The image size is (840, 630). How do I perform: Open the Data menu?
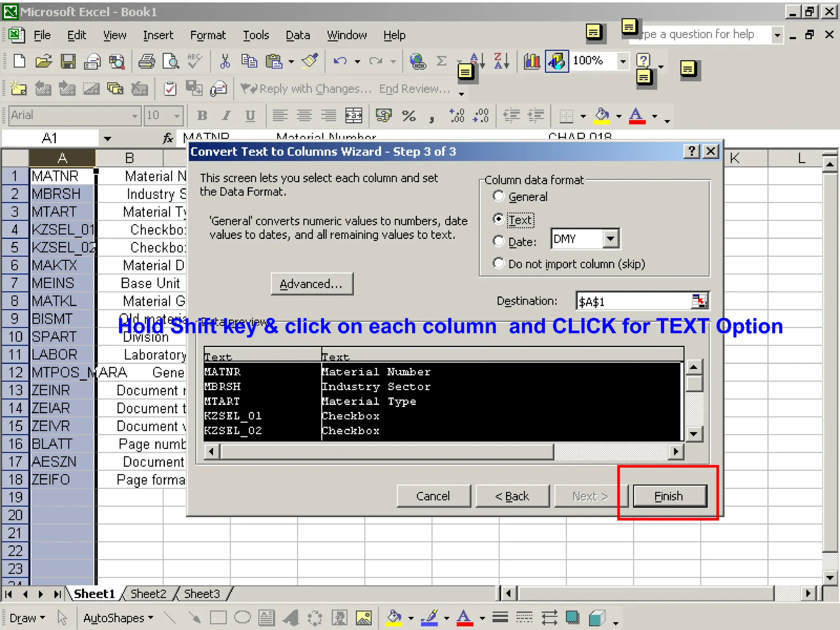[x=298, y=35]
